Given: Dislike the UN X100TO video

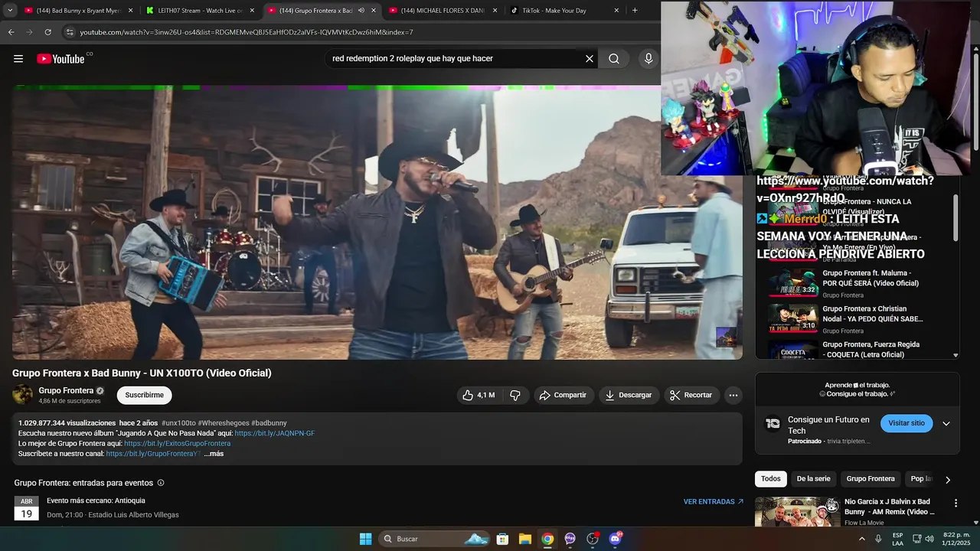Looking at the screenshot, I should pyautogui.click(x=515, y=395).
